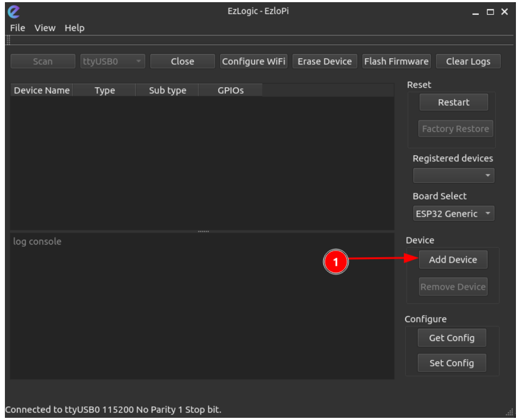The width and height of the screenshot is (523, 420).
Task: Minimize the EzLogic window
Action: [x=476, y=13]
